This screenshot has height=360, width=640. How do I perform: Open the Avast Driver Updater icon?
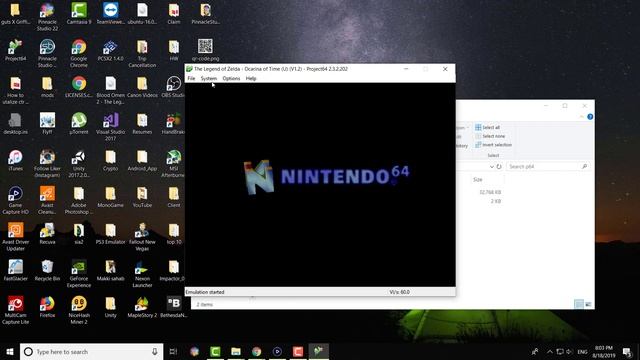(16, 237)
